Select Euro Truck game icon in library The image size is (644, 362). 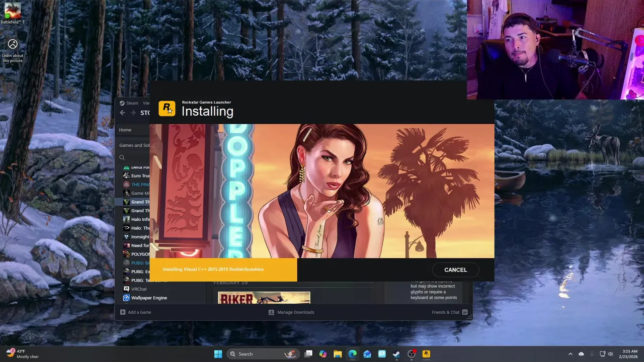click(x=126, y=176)
